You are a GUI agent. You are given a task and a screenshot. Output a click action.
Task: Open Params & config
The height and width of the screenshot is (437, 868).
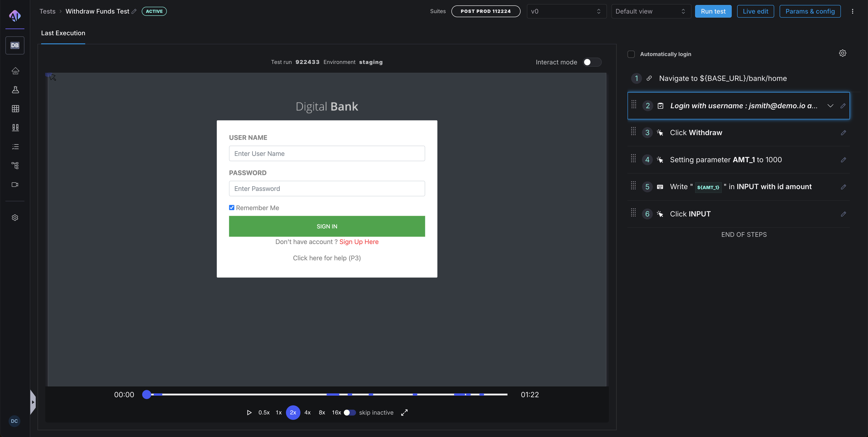coord(810,12)
